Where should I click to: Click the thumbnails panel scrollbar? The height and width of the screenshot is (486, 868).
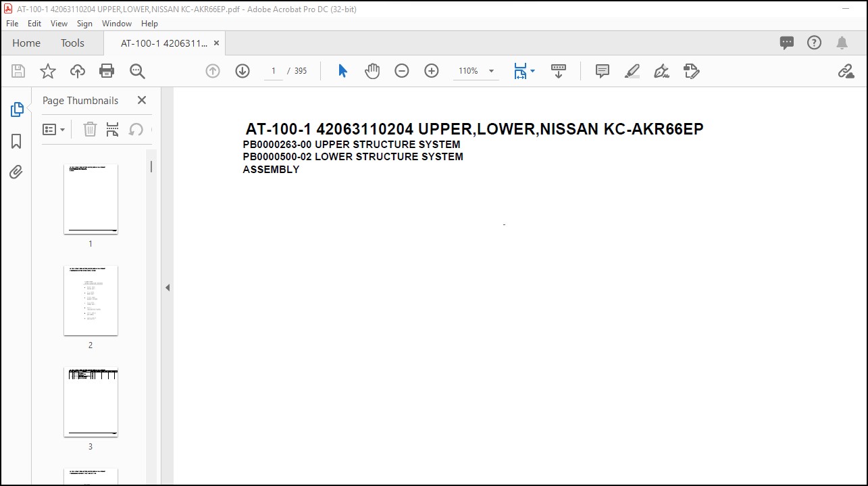point(151,166)
